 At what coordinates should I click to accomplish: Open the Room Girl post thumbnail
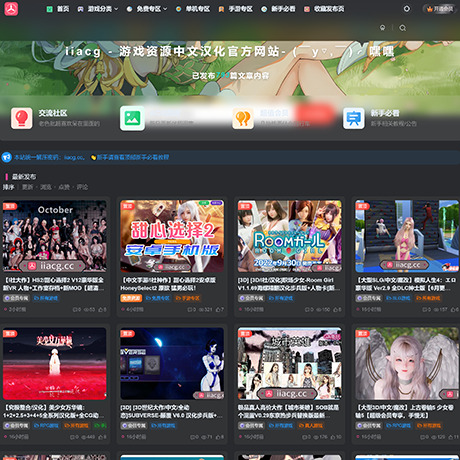point(289,236)
